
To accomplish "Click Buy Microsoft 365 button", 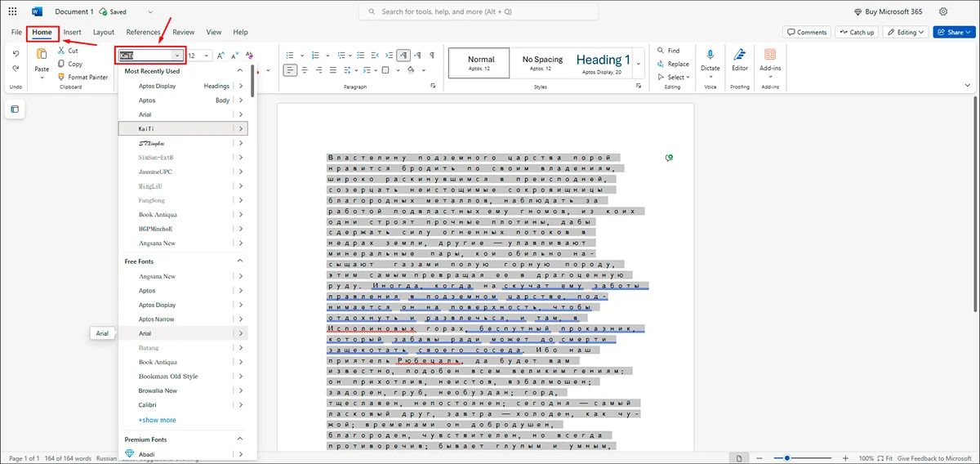I will [889, 12].
